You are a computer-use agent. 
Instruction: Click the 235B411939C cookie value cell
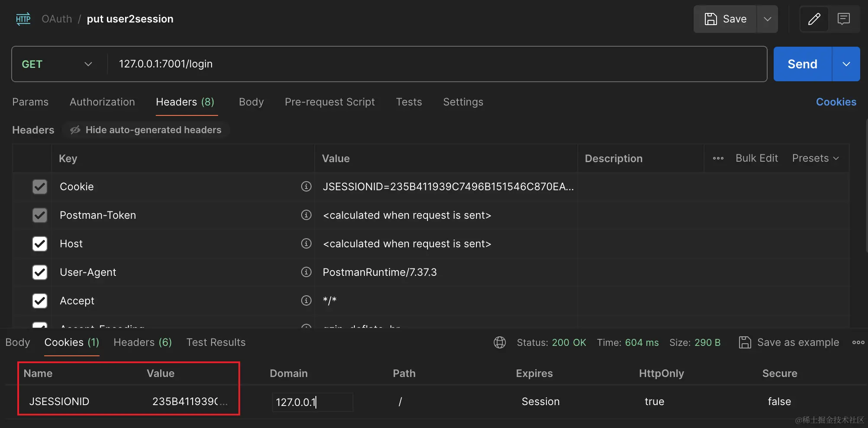[x=190, y=402]
